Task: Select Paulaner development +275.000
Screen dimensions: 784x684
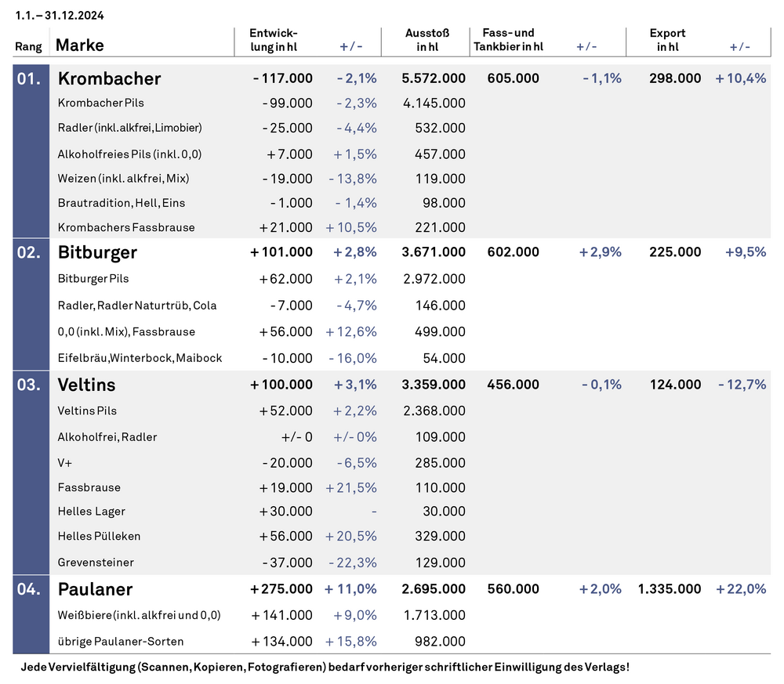Action: tap(281, 589)
